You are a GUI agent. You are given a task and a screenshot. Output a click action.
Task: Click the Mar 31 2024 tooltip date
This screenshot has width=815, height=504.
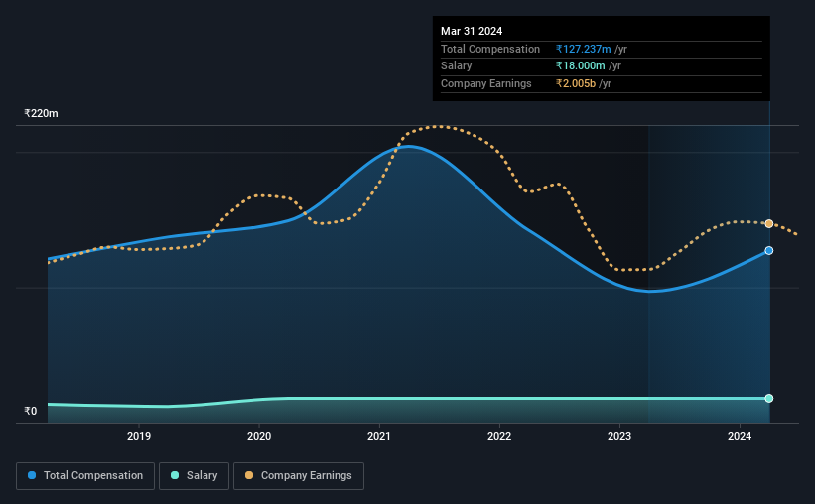(472, 31)
